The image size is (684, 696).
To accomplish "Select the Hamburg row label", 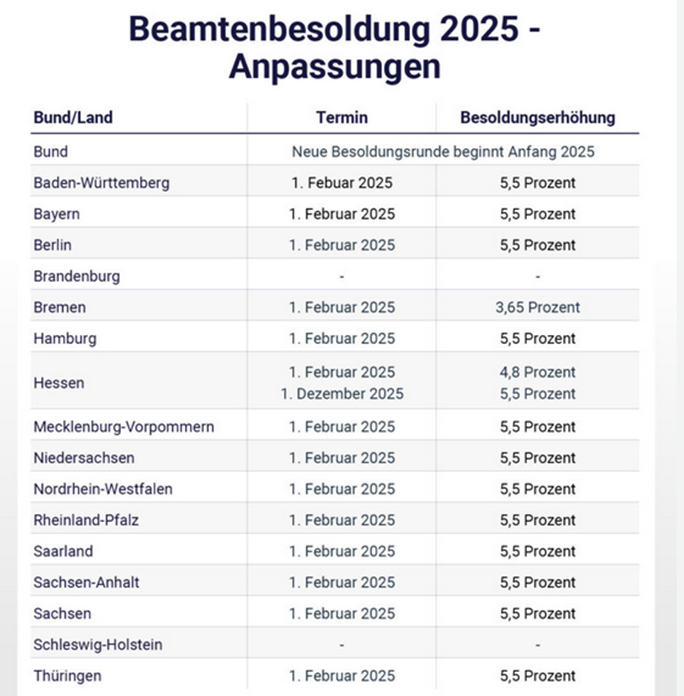I will [x=65, y=338].
